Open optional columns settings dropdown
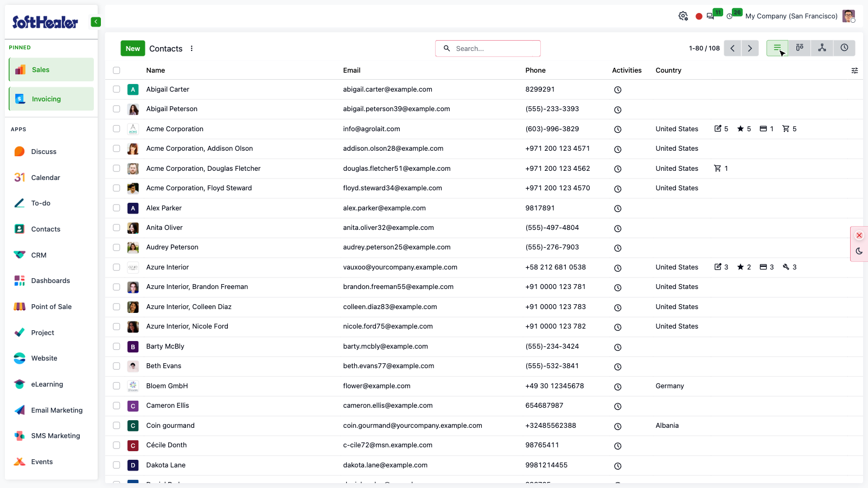The width and height of the screenshot is (868, 488). pos(854,70)
